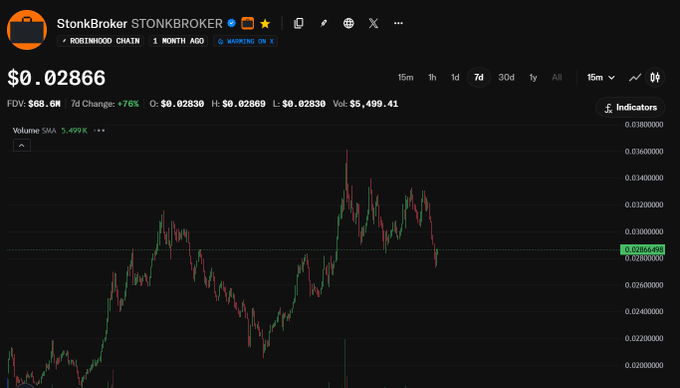This screenshot has height=388, width=680.
Task: Click the blue verified checkmark badge
Action: (232, 23)
